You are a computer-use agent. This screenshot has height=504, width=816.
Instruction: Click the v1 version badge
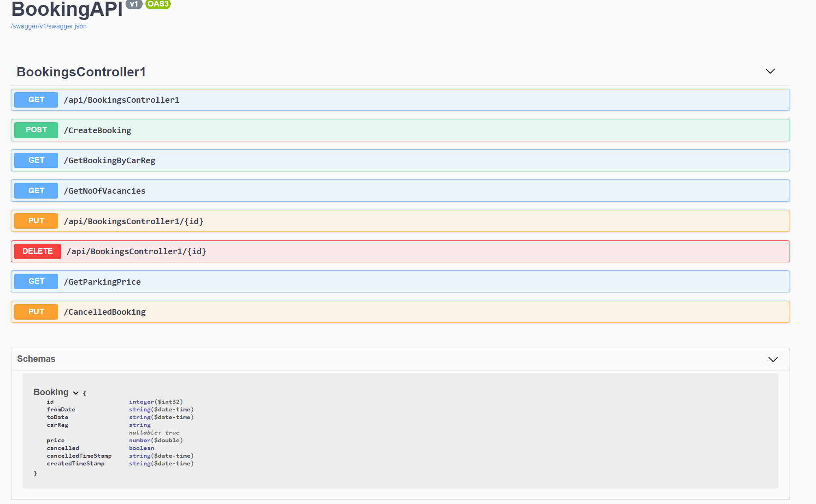[134, 4]
